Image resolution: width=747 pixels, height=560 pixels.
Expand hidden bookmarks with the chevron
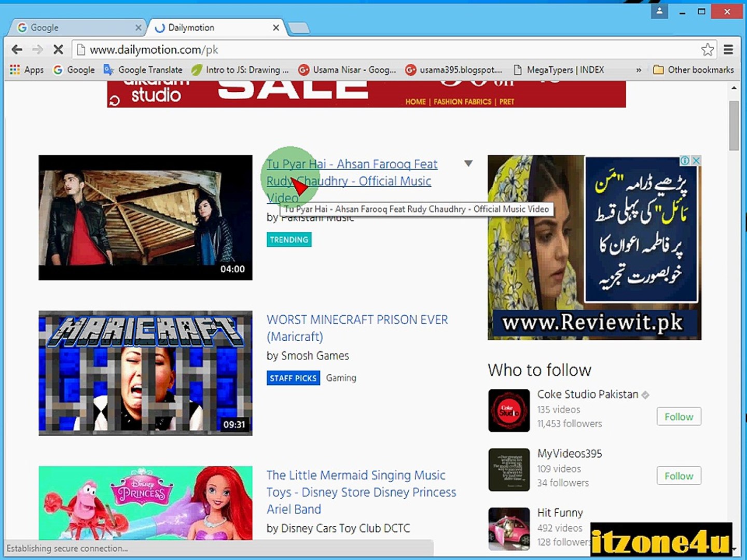pyautogui.click(x=639, y=70)
